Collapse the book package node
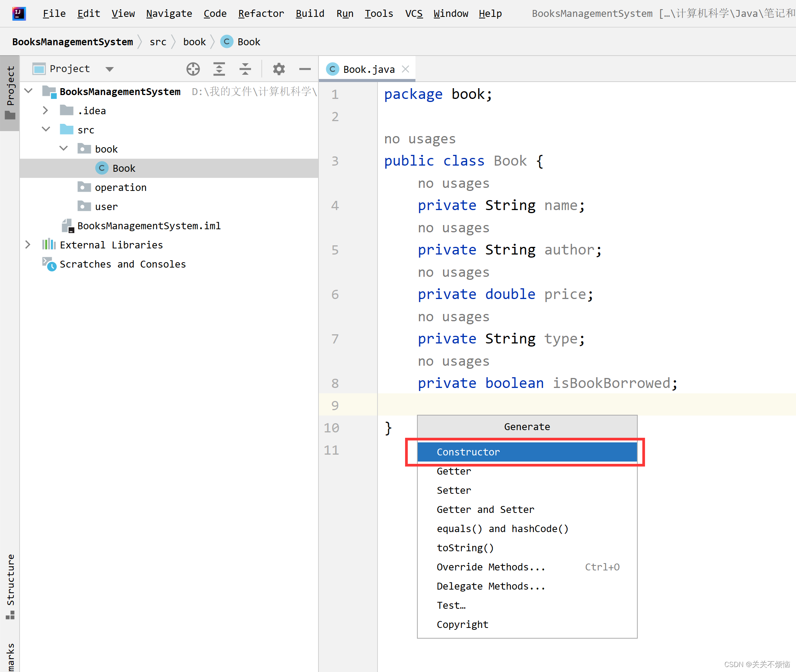 [x=64, y=148]
